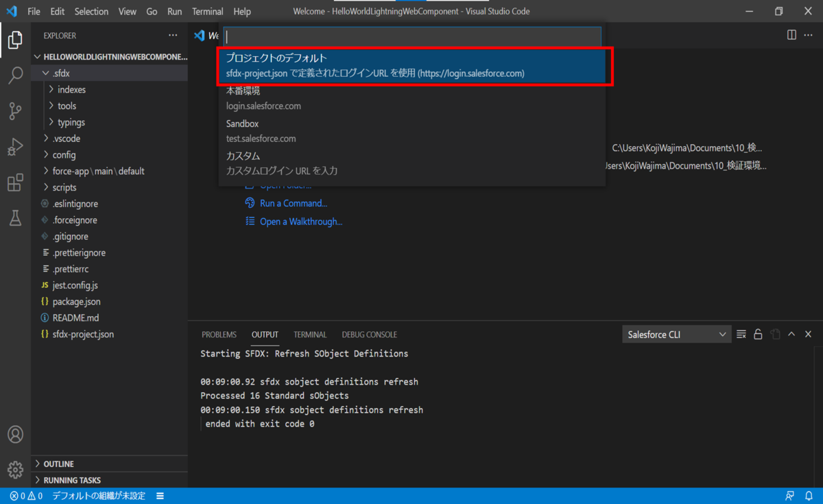Image resolution: width=823 pixels, height=504 pixels.
Task: Open Salesforce CLI output channel dropdown
Action: click(x=676, y=335)
